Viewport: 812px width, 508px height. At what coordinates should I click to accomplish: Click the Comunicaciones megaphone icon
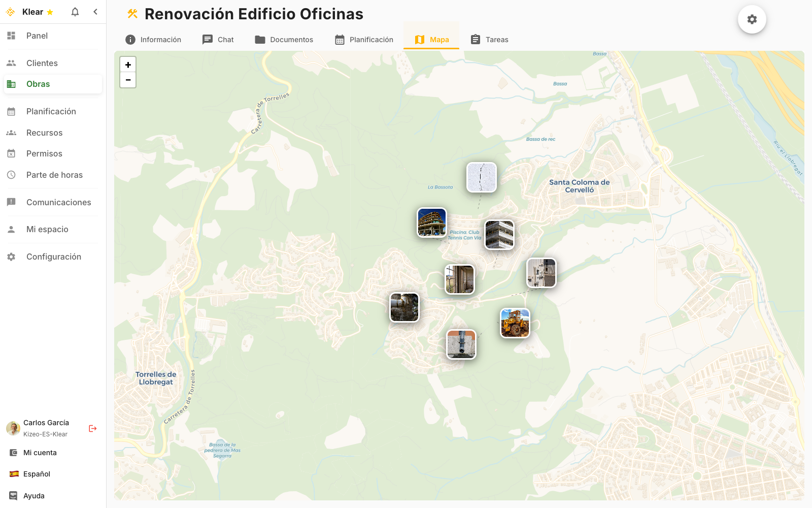coord(11,202)
